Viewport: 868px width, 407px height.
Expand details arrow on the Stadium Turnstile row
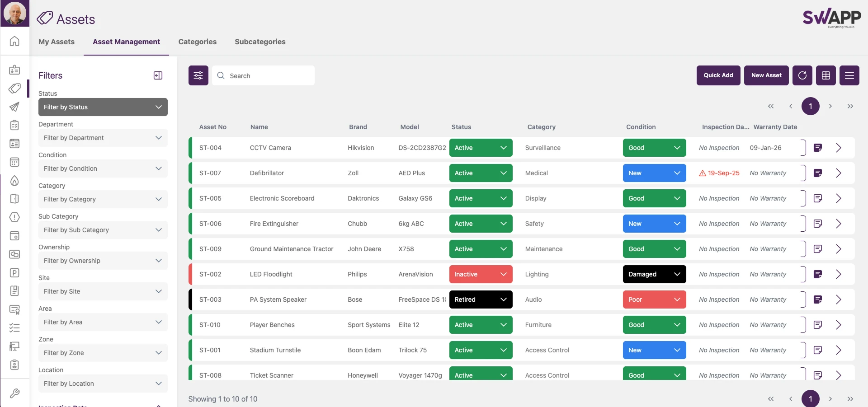click(x=839, y=350)
